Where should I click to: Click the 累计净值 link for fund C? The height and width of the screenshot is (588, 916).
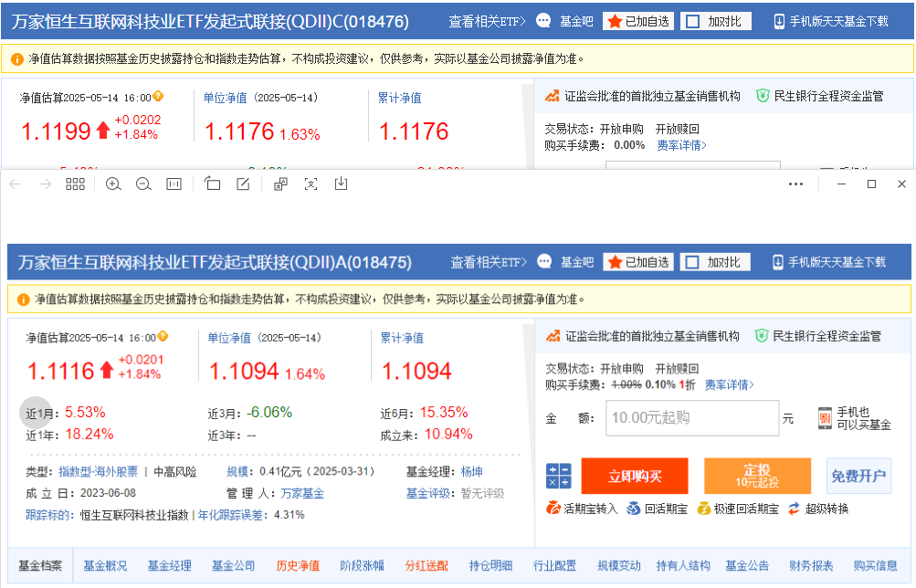(x=400, y=98)
